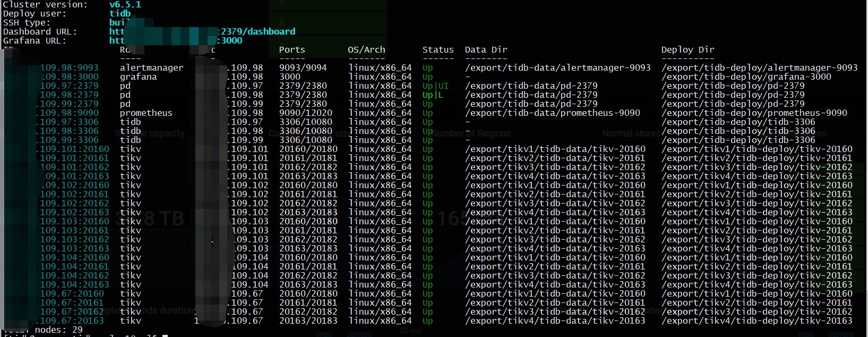Select path /export/tidb-deploy/alertmanager-9093
Image resolution: width=868 pixels, height=337 pixels.
coord(759,68)
